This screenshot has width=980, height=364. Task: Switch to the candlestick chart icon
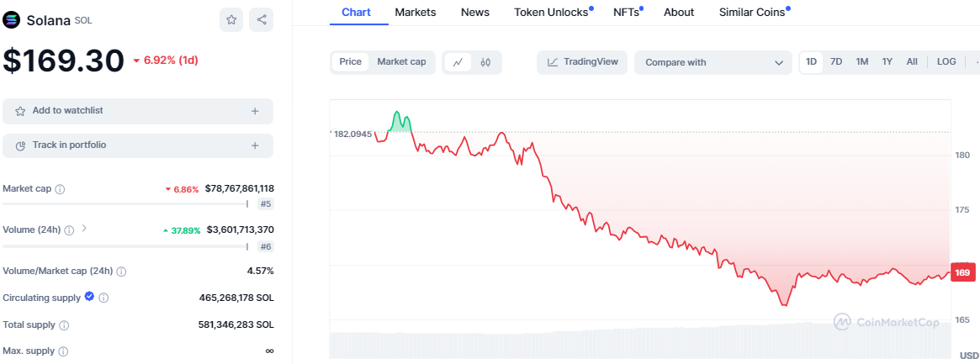point(485,62)
